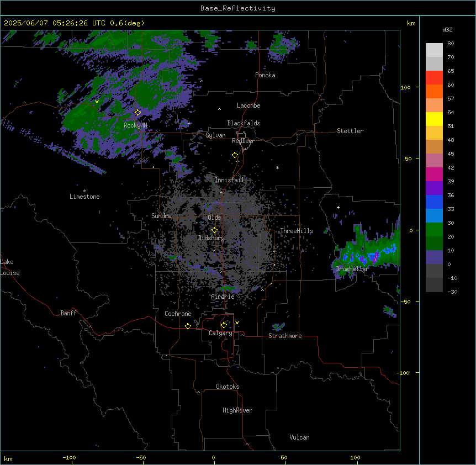
Task: Select the yellow swatch in the dBZ legend
Action: pos(434,119)
